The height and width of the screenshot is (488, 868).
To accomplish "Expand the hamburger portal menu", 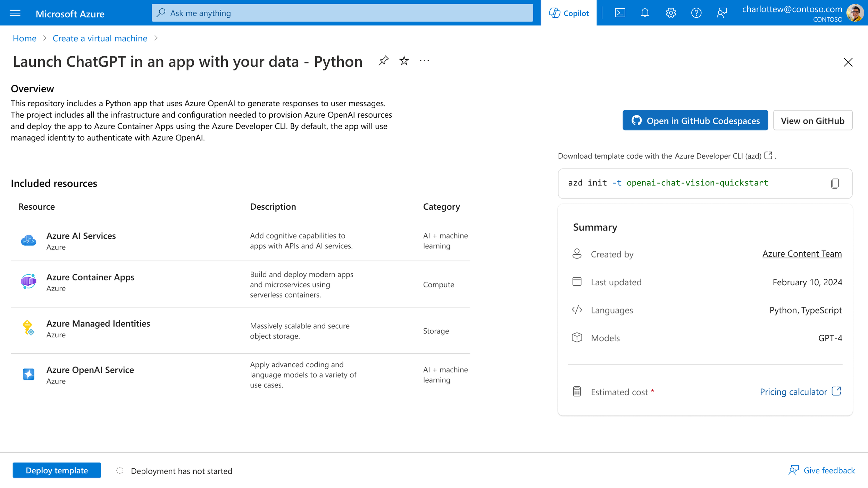I will (x=15, y=13).
